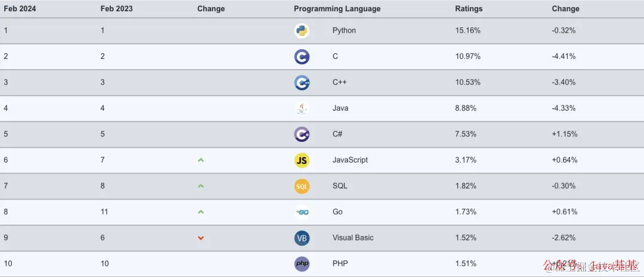The height and width of the screenshot is (277, 644).
Task: Click the Ratings column header
Action: 469,8
